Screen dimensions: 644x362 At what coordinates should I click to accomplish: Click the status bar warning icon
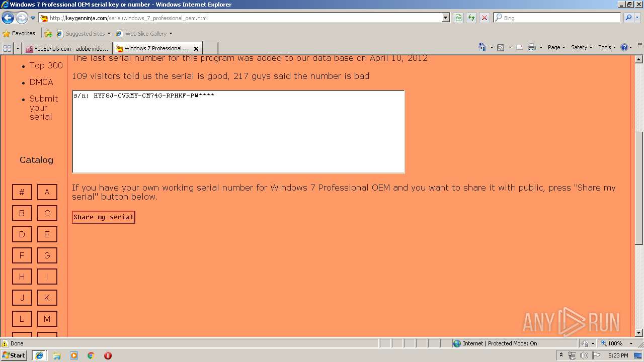pos(5,343)
